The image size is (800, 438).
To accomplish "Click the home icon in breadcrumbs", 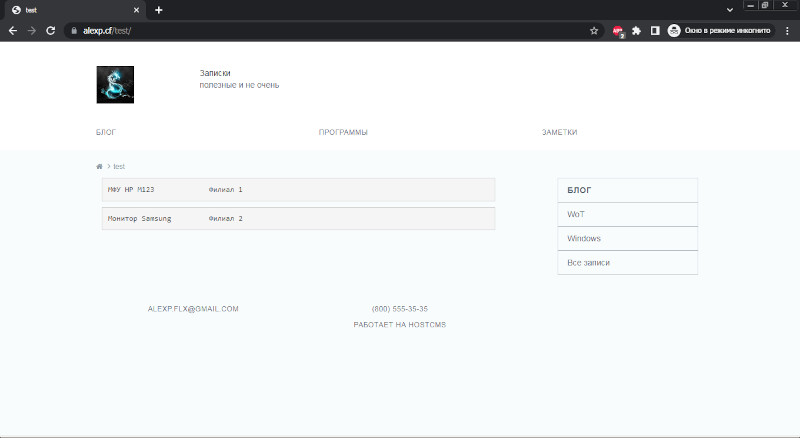I will click(99, 166).
